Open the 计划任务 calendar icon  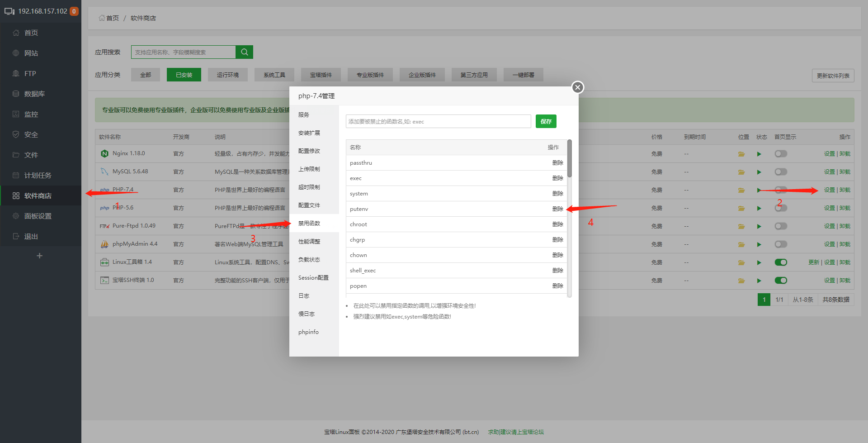pos(16,175)
